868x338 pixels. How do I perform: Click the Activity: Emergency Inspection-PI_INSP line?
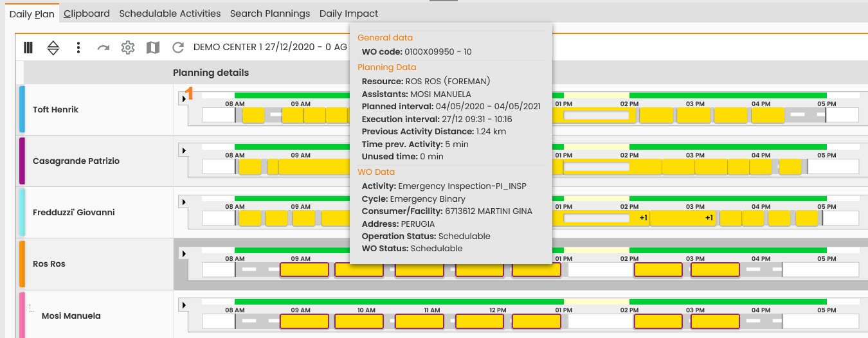[x=444, y=186]
